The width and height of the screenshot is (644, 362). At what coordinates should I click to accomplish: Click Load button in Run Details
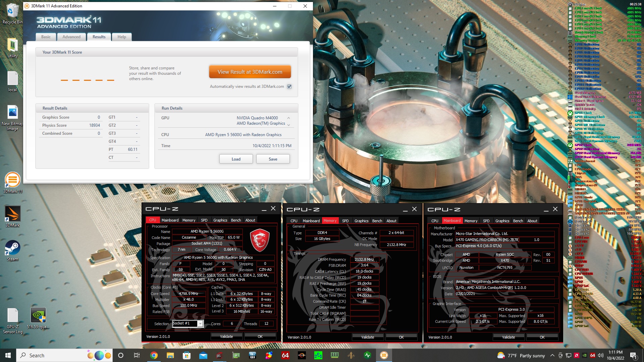coord(236,159)
